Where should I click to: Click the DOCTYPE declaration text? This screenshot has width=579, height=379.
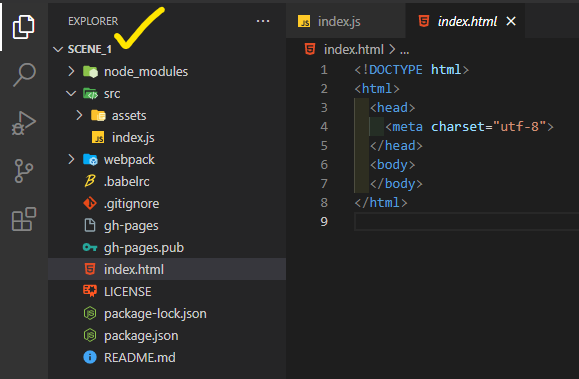pos(412,69)
